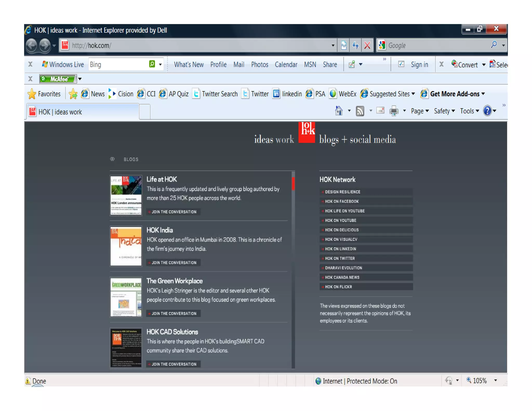This screenshot has width=532, height=411.
Task: Click the Convert PDF toolbar icon
Action: (x=465, y=64)
